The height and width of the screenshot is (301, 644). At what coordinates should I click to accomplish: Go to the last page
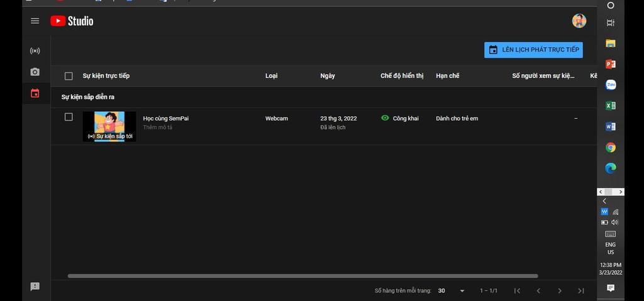pos(580,291)
